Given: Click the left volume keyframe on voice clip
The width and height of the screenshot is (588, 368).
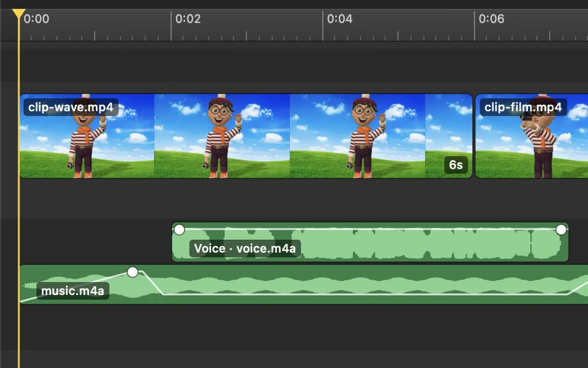Looking at the screenshot, I should click(179, 229).
